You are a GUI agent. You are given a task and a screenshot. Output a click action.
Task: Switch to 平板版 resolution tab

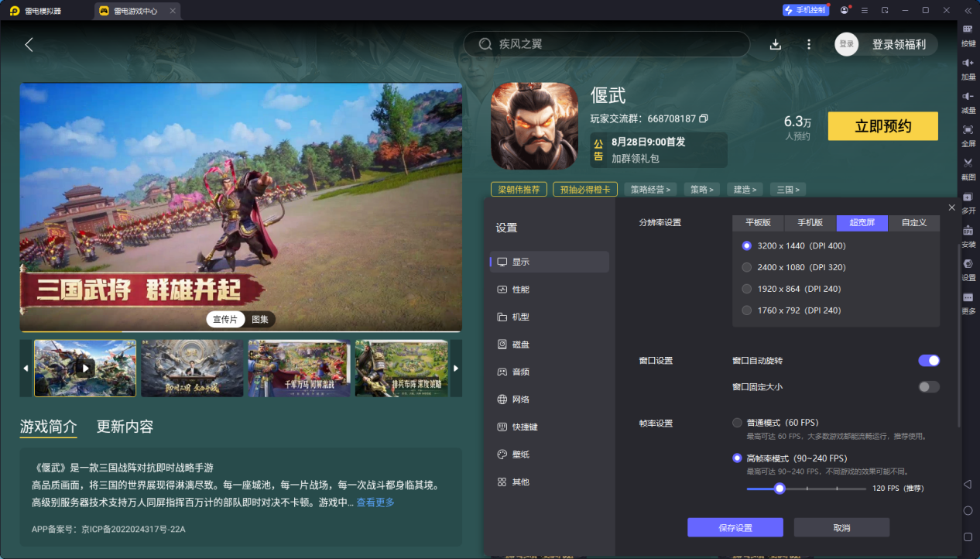759,223
